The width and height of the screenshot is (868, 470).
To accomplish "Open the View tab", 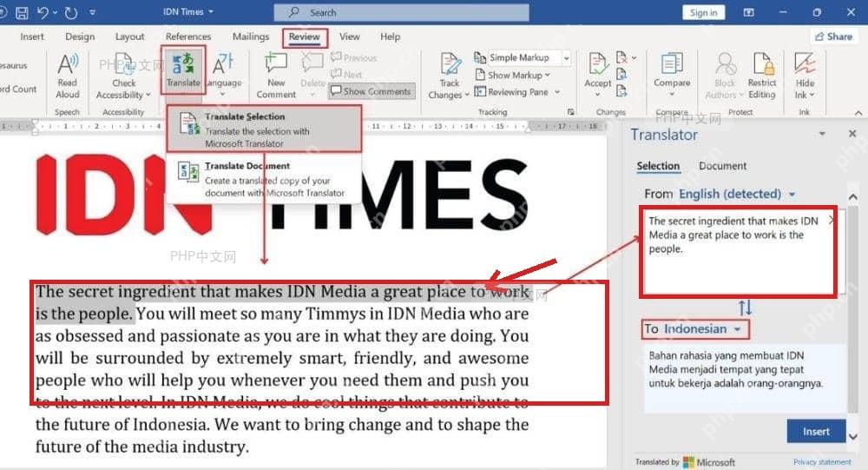I will tap(349, 36).
